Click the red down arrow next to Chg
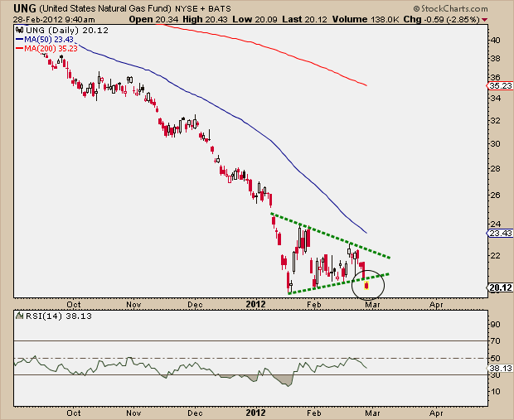The height and width of the screenshot is (420, 514). click(x=484, y=20)
